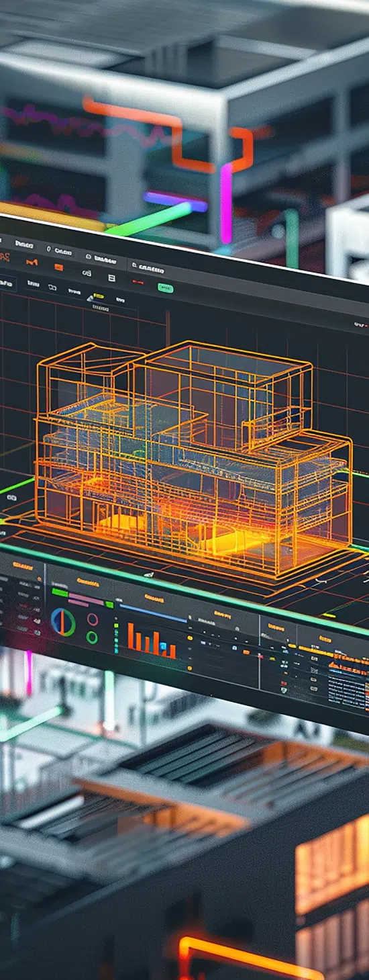Click the green ring indicator
Viewport: 369px width, 980px height.
pyautogui.click(x=92, y=637)
